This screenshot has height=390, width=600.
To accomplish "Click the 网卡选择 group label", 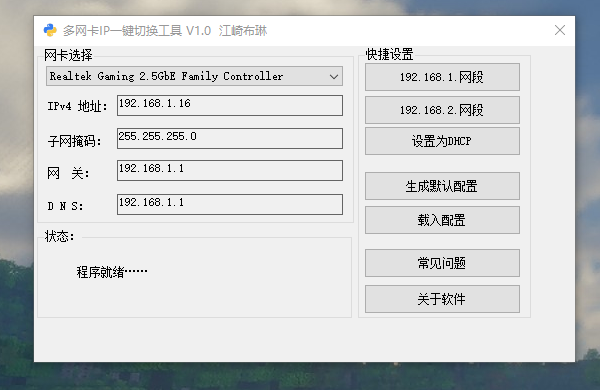I will coord(68,55).
